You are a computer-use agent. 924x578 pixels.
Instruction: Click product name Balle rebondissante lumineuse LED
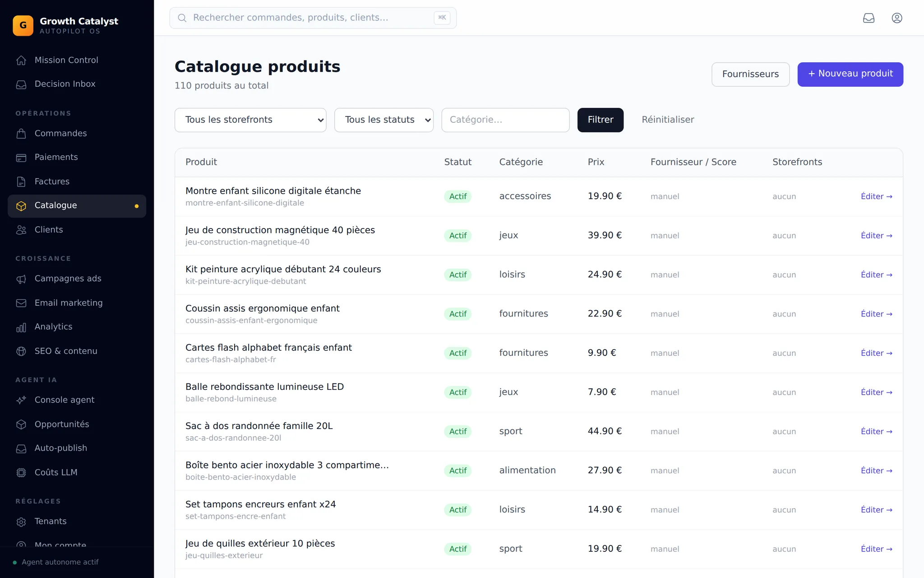tap(264, 387)
